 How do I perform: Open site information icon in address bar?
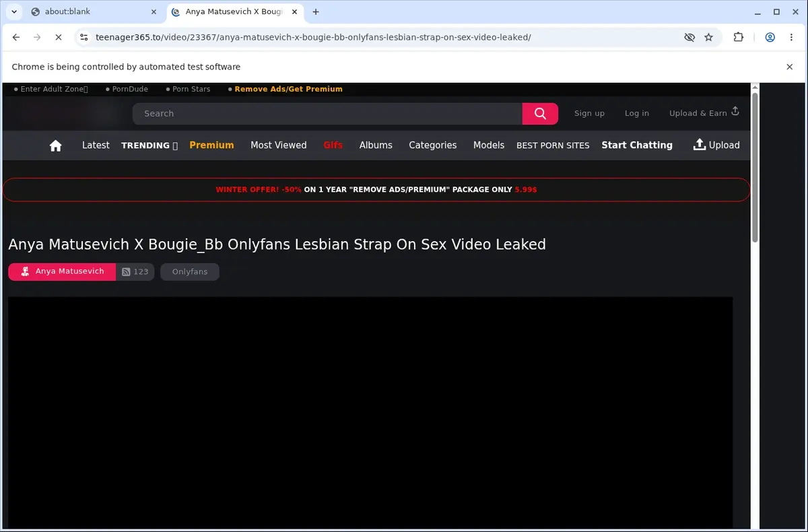point(83,37)
